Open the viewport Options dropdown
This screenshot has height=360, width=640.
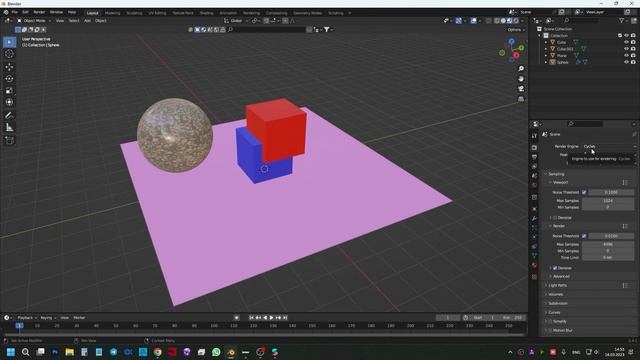point(516,30)
